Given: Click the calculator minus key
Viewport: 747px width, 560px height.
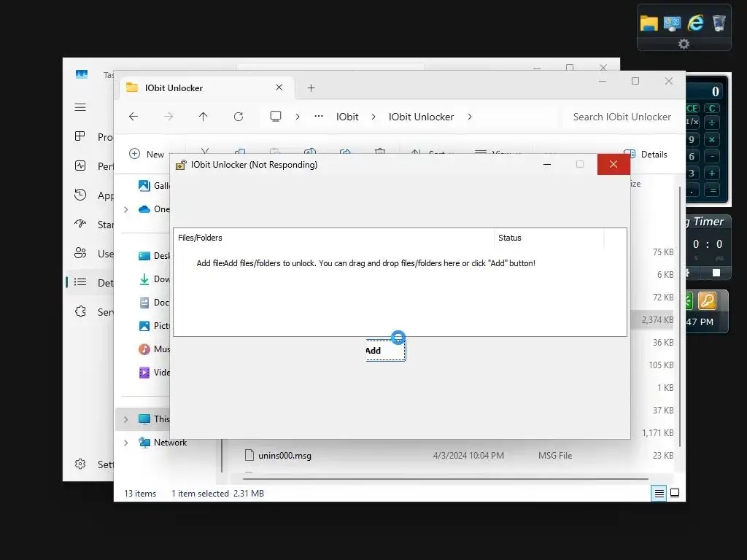Looking at the screenshot, I should click(712, 156).
